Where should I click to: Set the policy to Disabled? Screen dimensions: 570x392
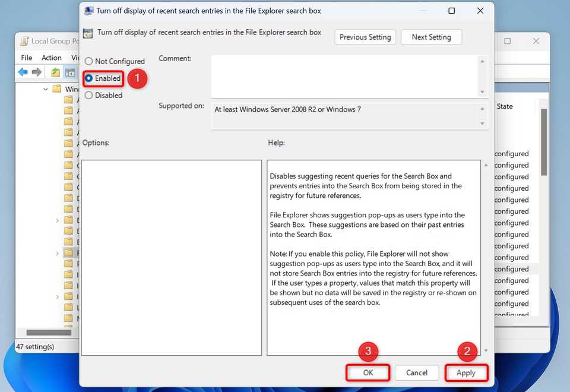[89, 95]
